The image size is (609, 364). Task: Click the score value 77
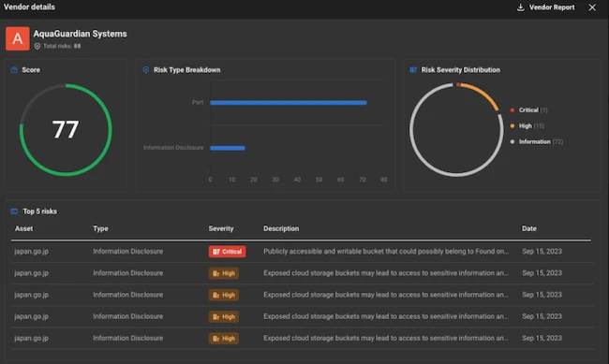[66, 129]
